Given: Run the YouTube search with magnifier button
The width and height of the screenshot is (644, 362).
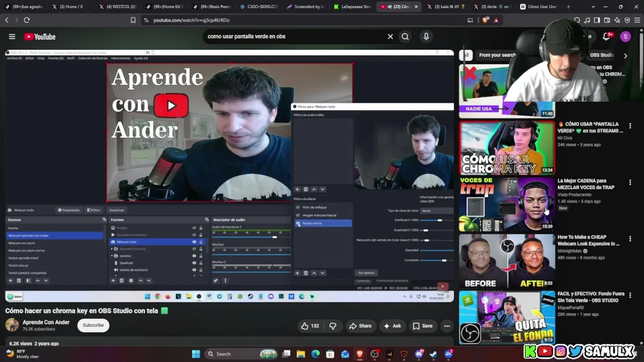Looking at the screenshot, I should pos(405,36).
